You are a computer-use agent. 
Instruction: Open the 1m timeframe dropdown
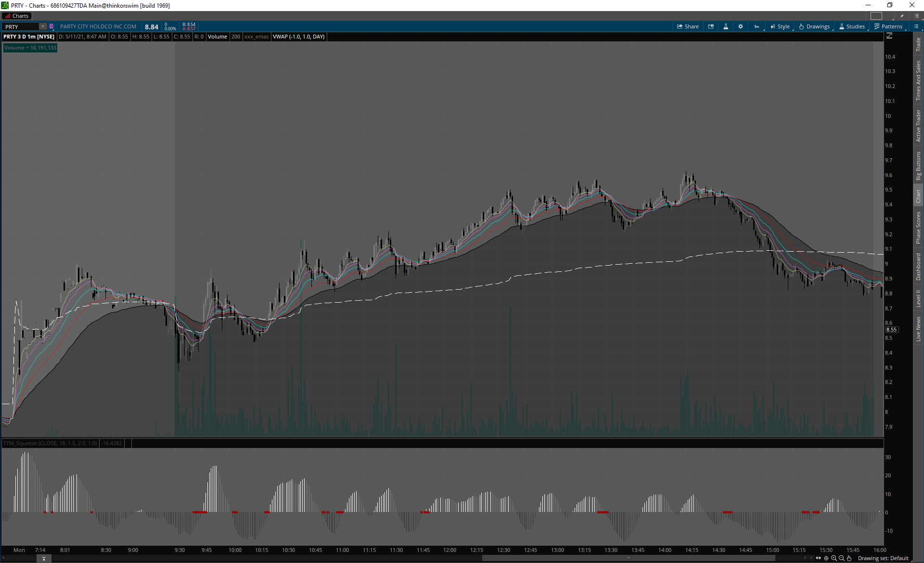point(757,26)
